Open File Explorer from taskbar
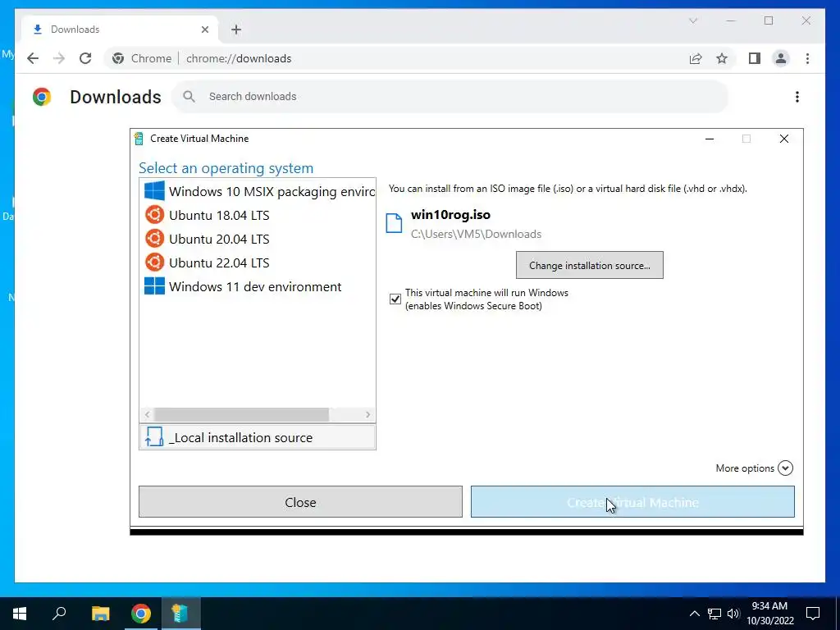 (100, 614)
